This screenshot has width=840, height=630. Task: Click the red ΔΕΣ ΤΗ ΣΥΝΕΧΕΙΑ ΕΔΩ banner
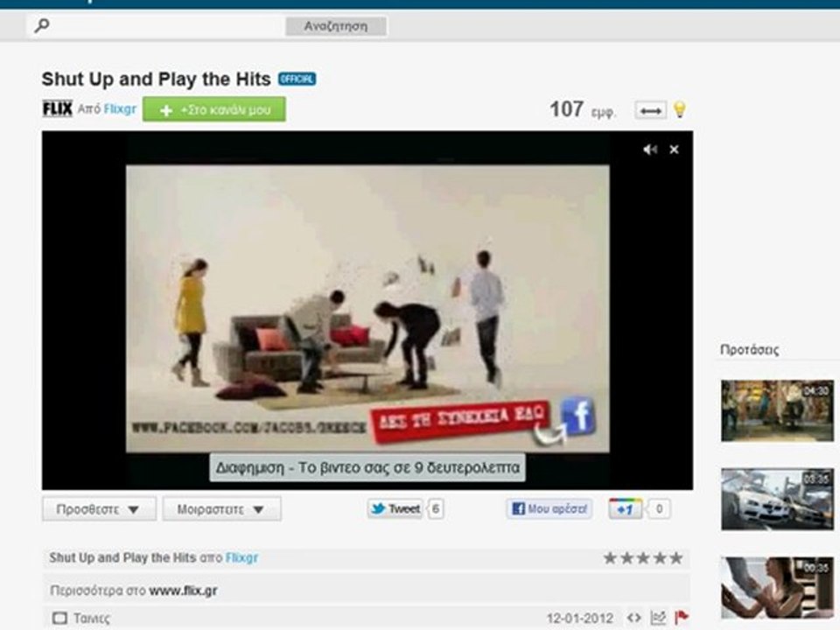(461, 421)
